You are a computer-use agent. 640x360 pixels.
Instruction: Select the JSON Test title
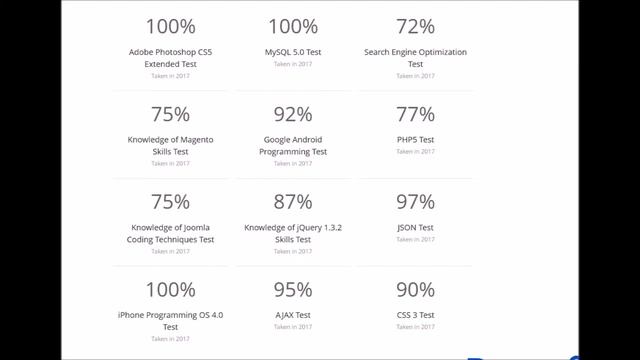tap(415, 227)
